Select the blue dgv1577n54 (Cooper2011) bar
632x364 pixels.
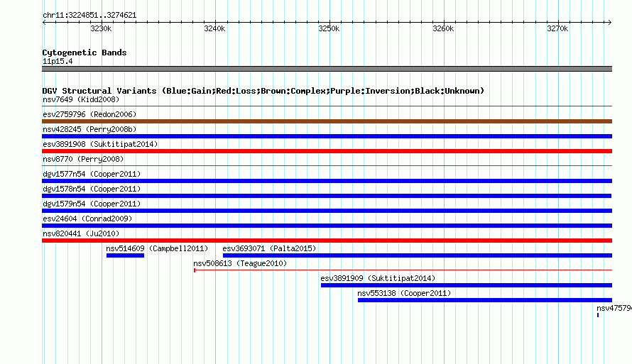(327, 181)
